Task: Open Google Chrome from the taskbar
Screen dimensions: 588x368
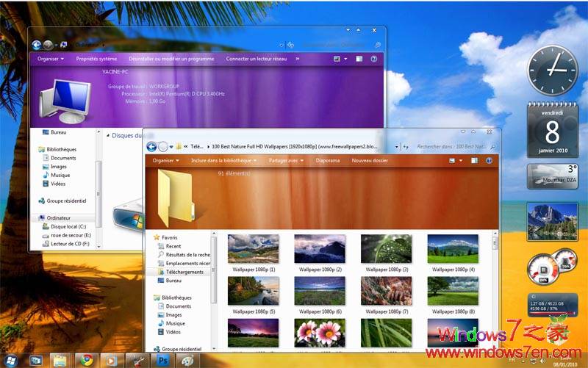Action: tap(87, 361)
